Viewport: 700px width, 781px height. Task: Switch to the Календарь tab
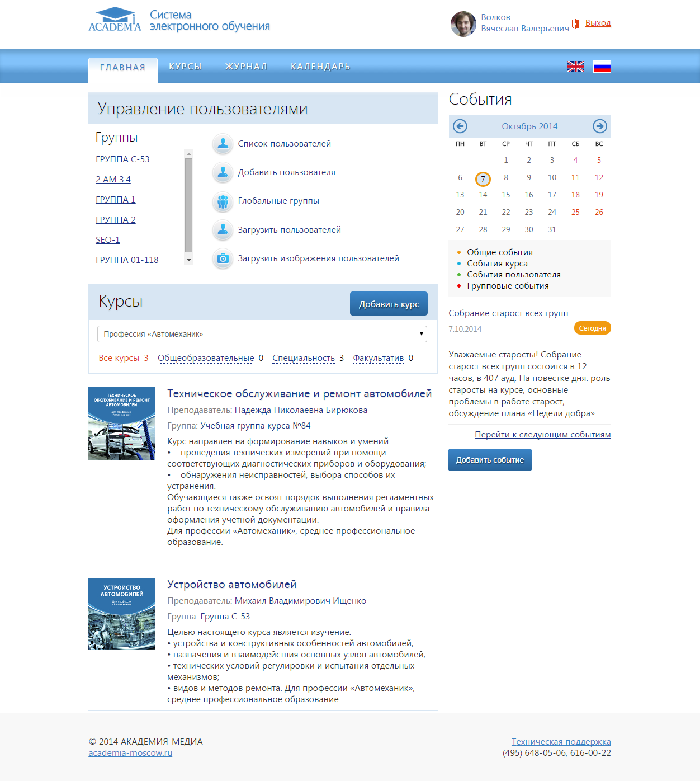320,67
